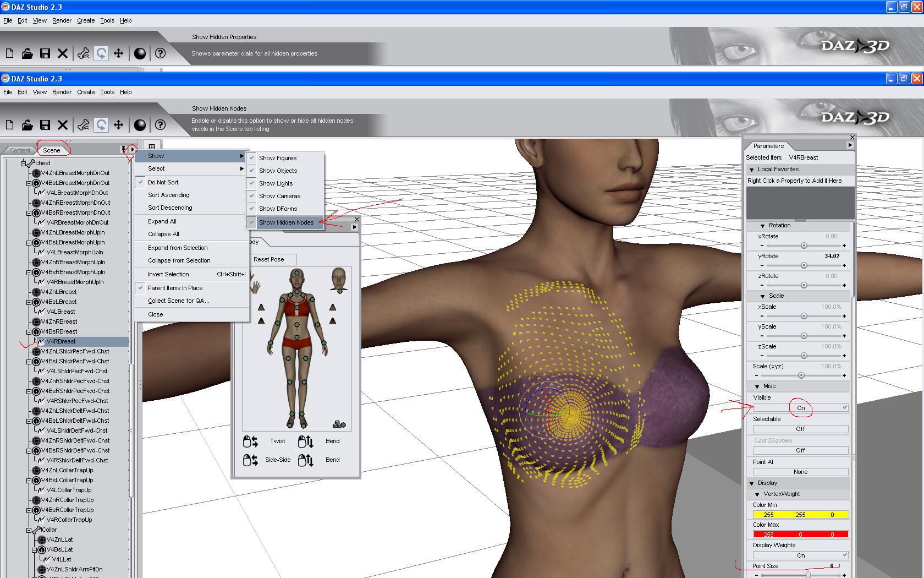This screenshot has width=924, height=578.
Task: Open the Parameters panel options arrow
Action: (x=850, y=145)
